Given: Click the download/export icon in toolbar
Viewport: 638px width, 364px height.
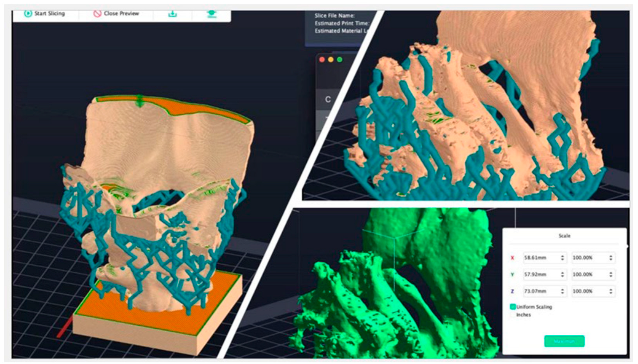Looking at the screenshot, I should [172, 14].
